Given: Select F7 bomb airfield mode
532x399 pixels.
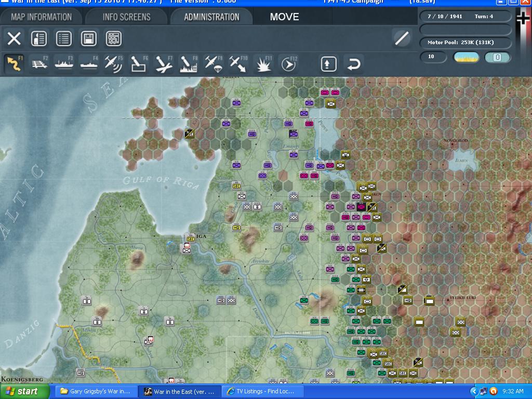Looking at the screenshot, I should 164,64.
